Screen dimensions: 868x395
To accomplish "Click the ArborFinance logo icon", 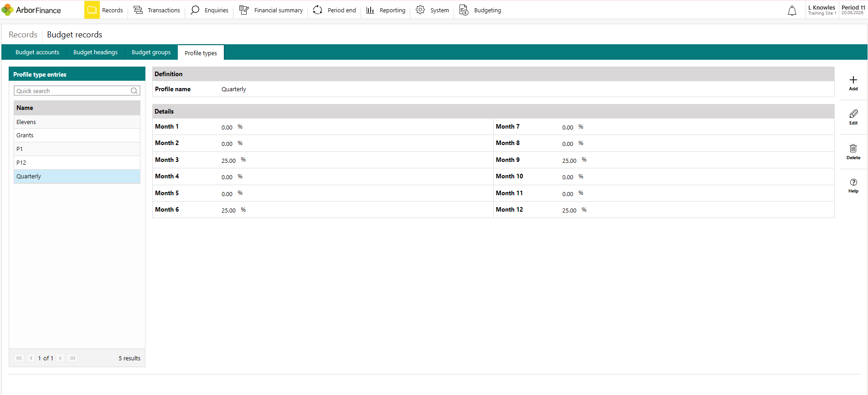I will (7, 10).
